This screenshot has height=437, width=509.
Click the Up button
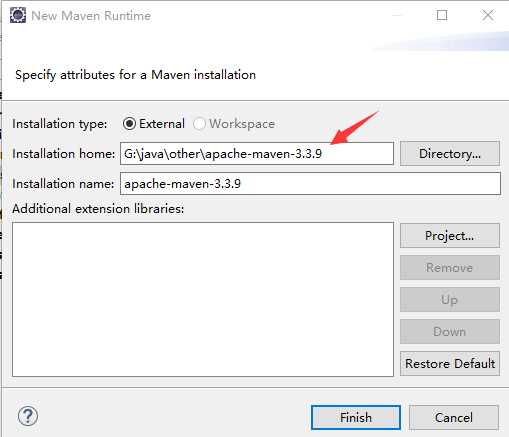[x=450, y=300]
